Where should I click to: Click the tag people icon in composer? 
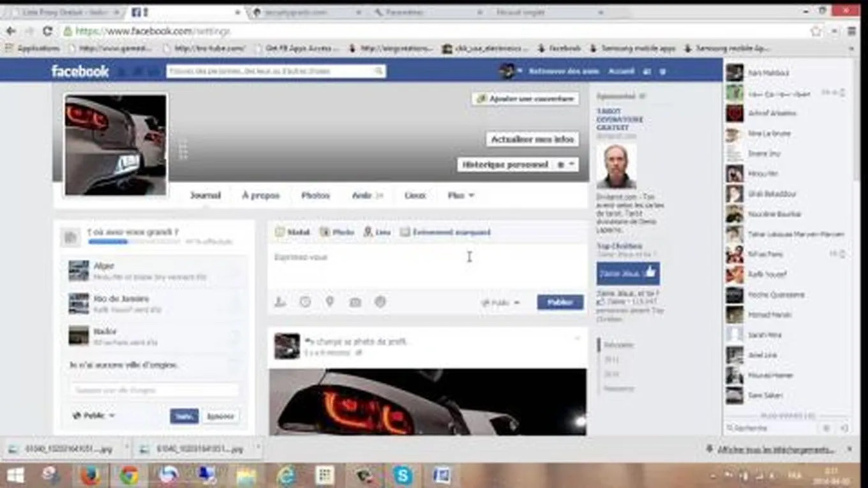(x=280, y=302)
